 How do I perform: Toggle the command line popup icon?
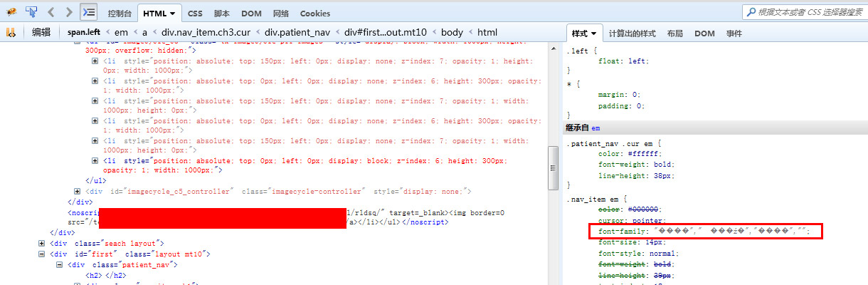tap(88, 12)
